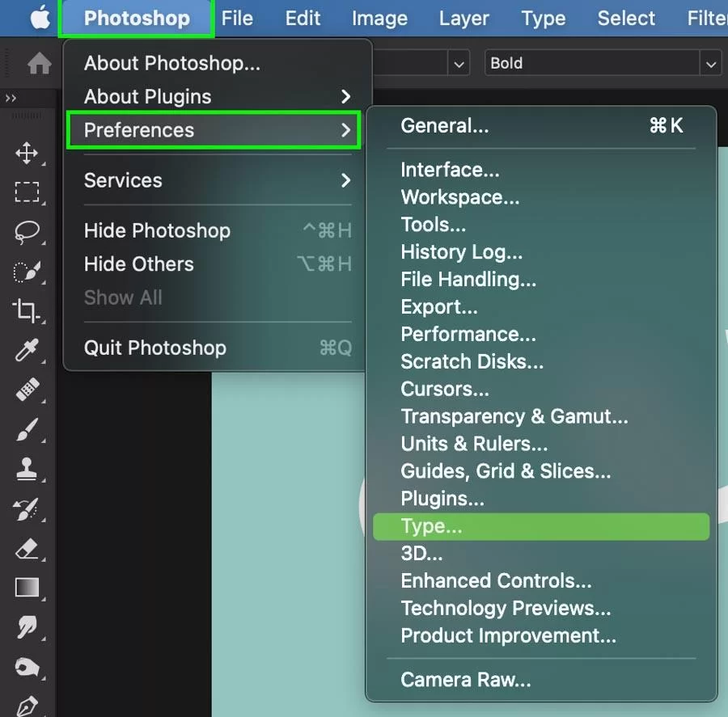Open Product Improvement... preferences

pyautogui.click(x=541, y=635)
